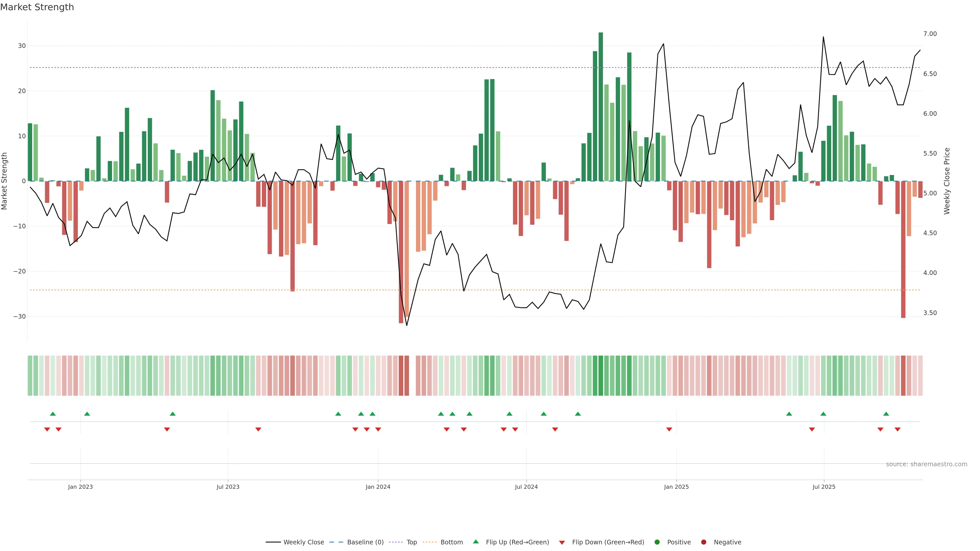
Task: Click the Jan 2024 x-axis label
Action: coord(378,487)
